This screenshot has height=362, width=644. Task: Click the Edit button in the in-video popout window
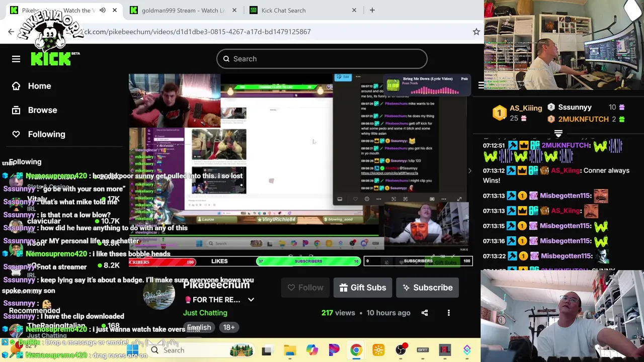tap(343, 77)
